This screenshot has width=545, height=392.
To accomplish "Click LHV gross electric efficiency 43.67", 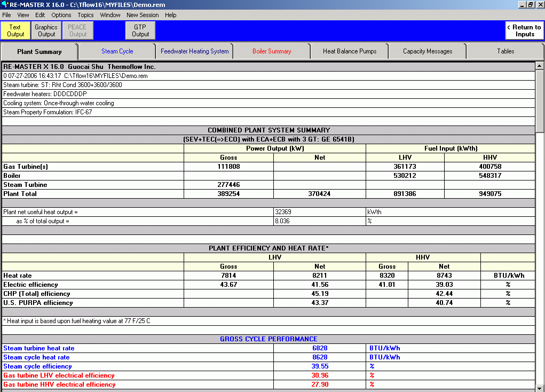I will point(228,285).
